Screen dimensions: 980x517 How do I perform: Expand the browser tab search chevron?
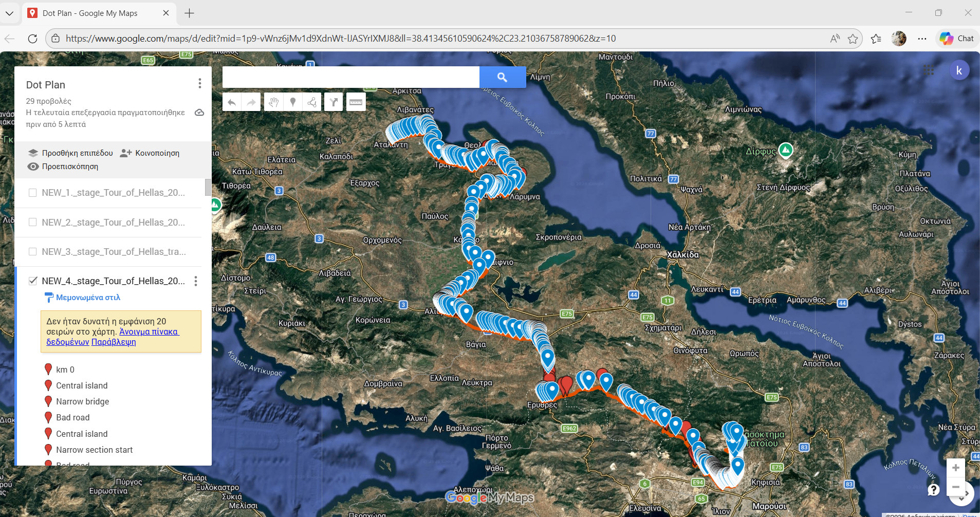(x=9, y=13)
